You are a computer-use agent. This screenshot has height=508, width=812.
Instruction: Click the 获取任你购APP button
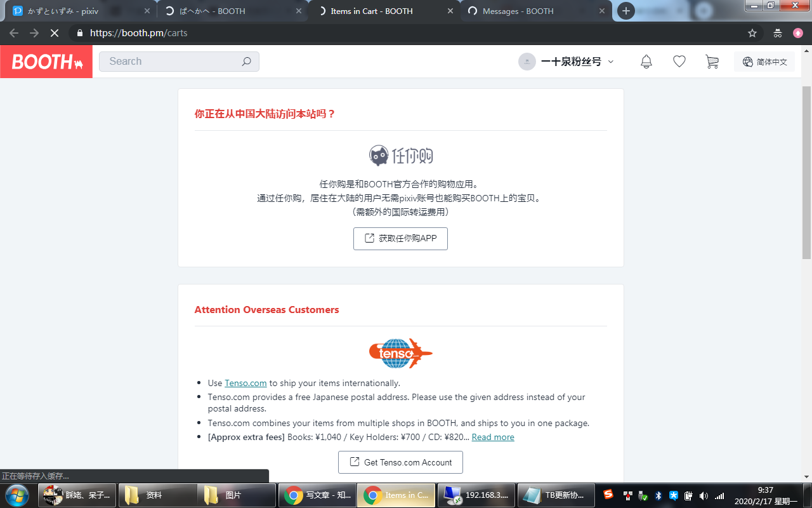400,239
